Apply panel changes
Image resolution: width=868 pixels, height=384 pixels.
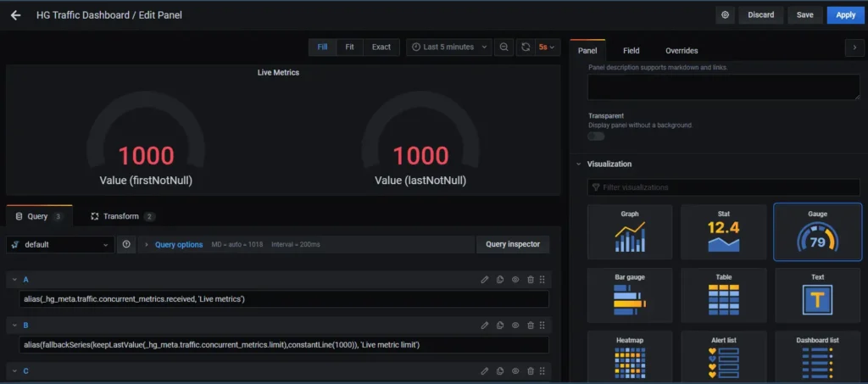pos(845,15)
